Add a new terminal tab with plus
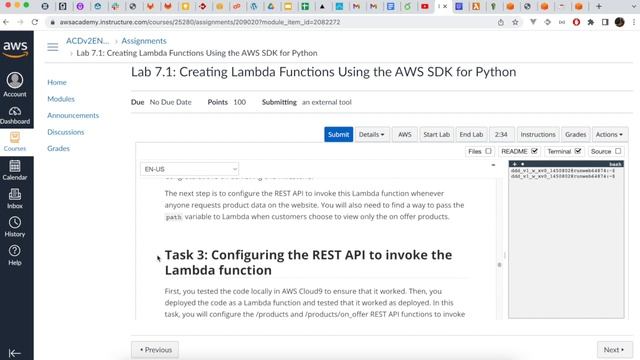The image size is (640, 360). click(514, 164)
